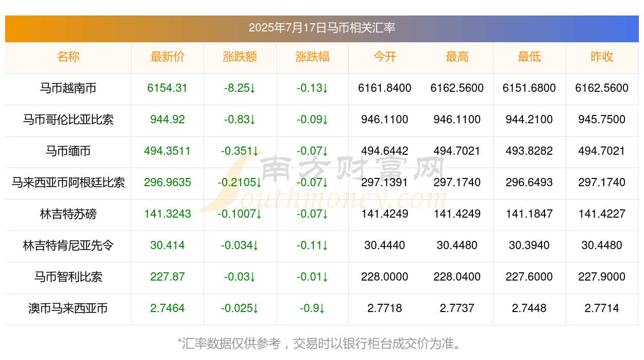This screenshot has height=360, width=644.
Task: Select latest price 2.7464
Action: click(167, 308)
